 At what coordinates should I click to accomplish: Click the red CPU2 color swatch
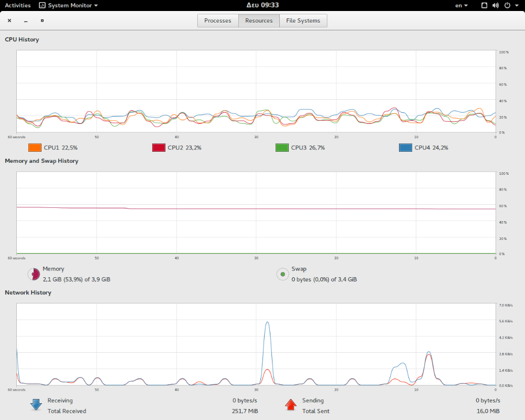coord(159,148)
